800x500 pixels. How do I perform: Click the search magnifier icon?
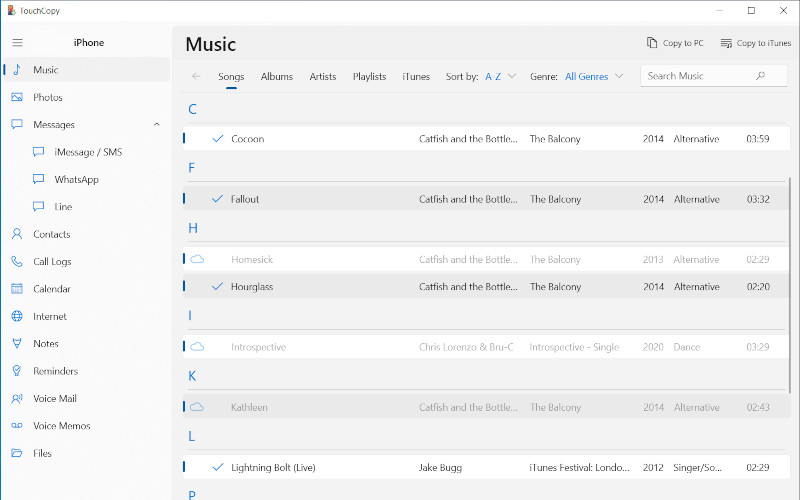click(x=760, y=76)
